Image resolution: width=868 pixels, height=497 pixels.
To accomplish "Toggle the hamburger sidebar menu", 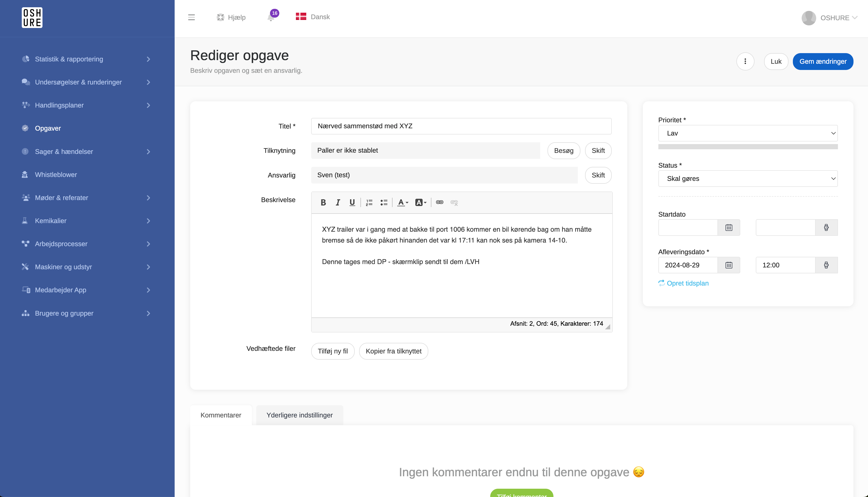I will coord(191,17).
